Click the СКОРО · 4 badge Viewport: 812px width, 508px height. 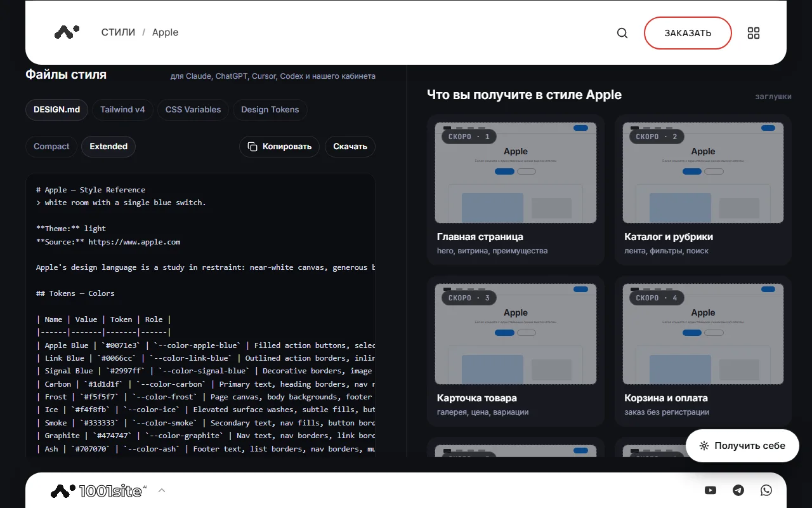coord(657,298)
